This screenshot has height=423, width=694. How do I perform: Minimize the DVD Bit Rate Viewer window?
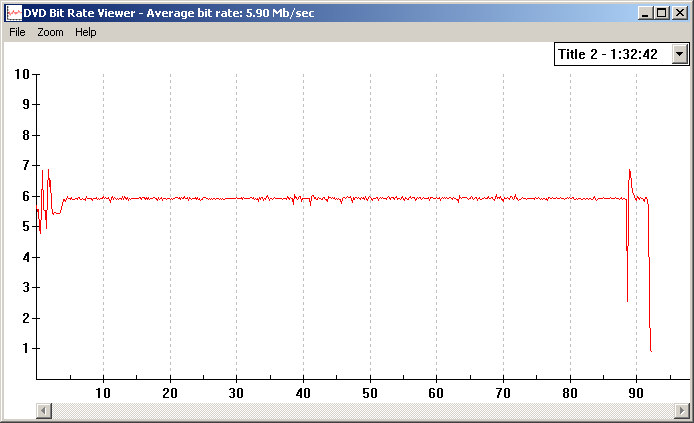coord(645,13)
